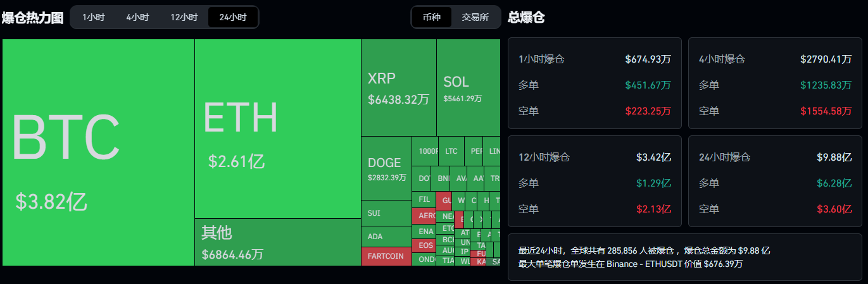
Task: Toggle heatmap view to 币种
Action: [432, 17]
